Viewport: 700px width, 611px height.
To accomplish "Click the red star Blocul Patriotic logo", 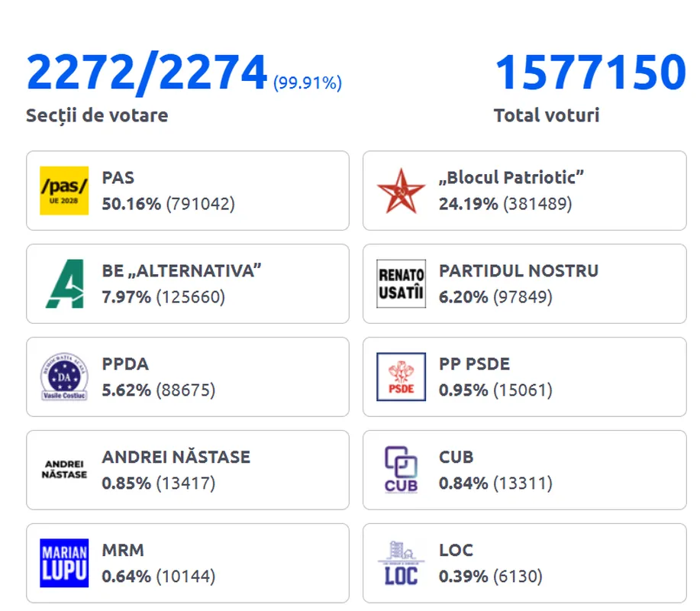I will pyautogui.click(x=401, y=191).
